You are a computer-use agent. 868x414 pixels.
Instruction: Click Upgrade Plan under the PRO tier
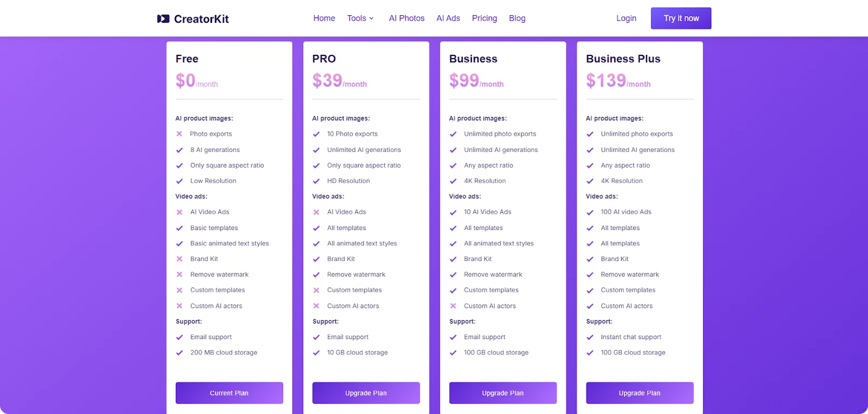coord(366,393)
